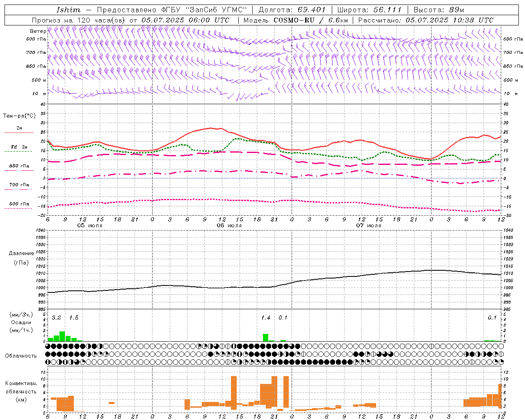The image size is (525, 420).
Task: Click the "07 июля" date label
Action: coord(369,226)
